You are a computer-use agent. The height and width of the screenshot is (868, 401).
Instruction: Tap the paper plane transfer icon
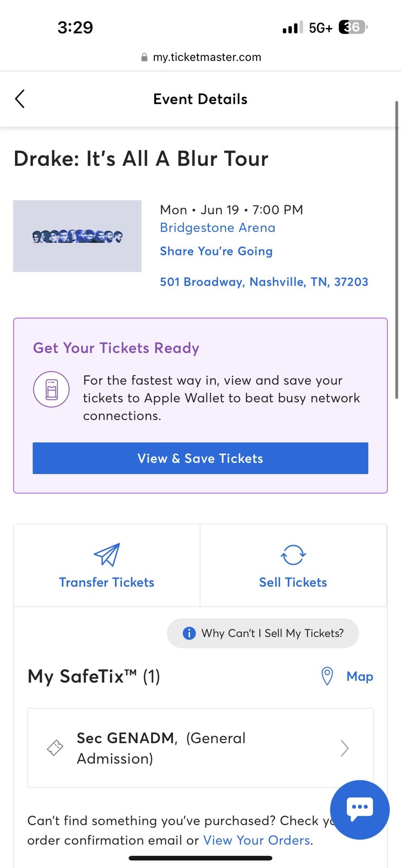tap(107, 555)
